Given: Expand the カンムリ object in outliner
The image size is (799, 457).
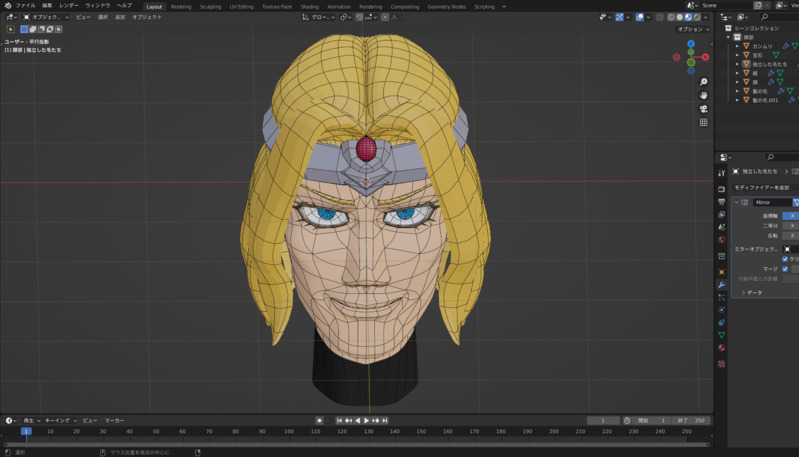Looking at the screenshot, I should (x=738, y=46).
